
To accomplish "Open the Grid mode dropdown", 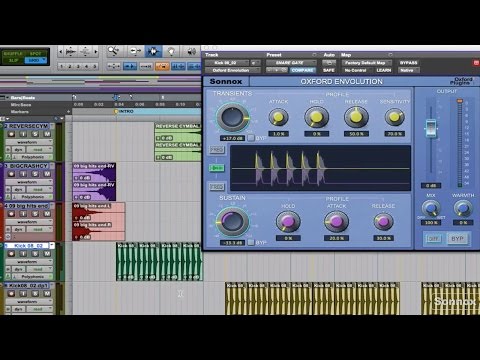I will [35, 60].
